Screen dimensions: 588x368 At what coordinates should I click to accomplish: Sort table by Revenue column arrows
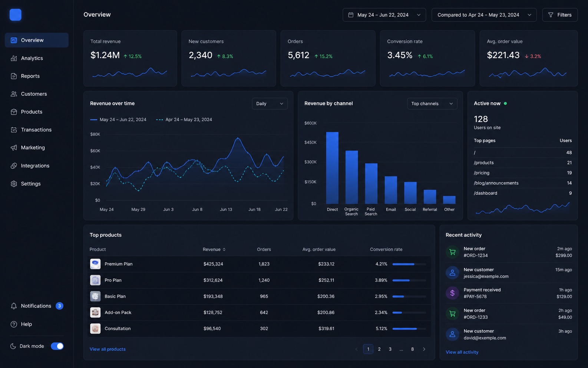(x=224, y=250)
